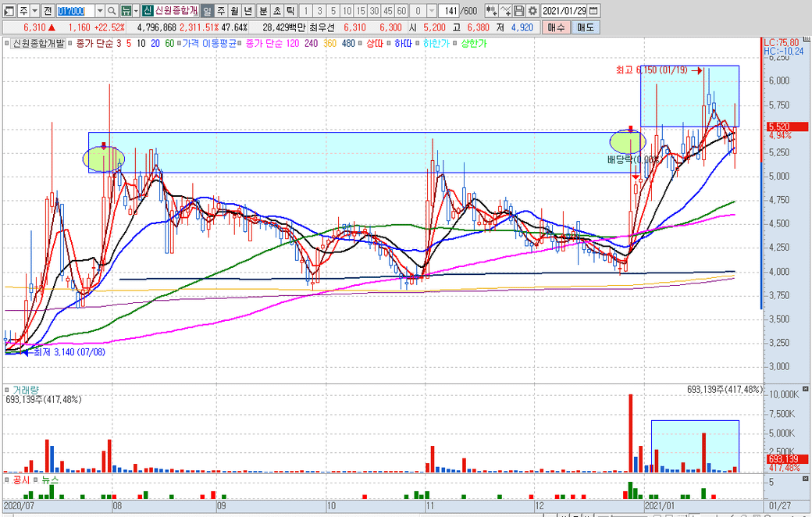The height and width of the screenshot is (517, 812).
Task: Click the add line overlay icon
Action: coord(505,11)
